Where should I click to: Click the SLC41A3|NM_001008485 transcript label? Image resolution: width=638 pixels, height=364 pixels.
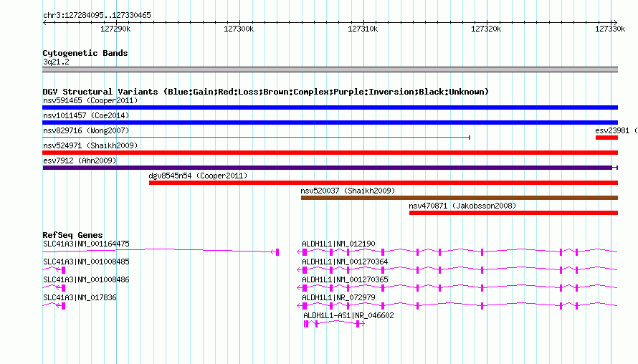[86, 262]
